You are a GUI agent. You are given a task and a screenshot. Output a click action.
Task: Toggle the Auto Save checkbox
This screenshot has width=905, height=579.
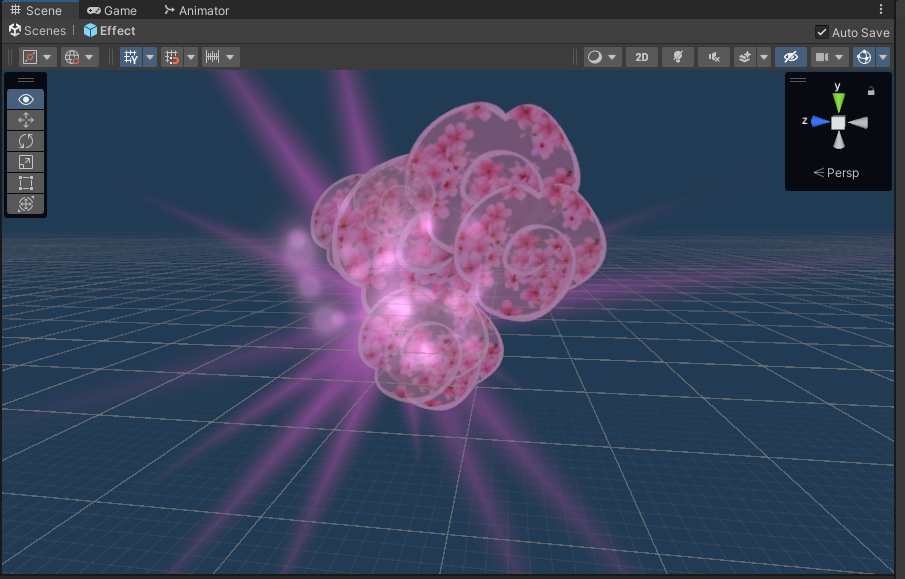821,32
